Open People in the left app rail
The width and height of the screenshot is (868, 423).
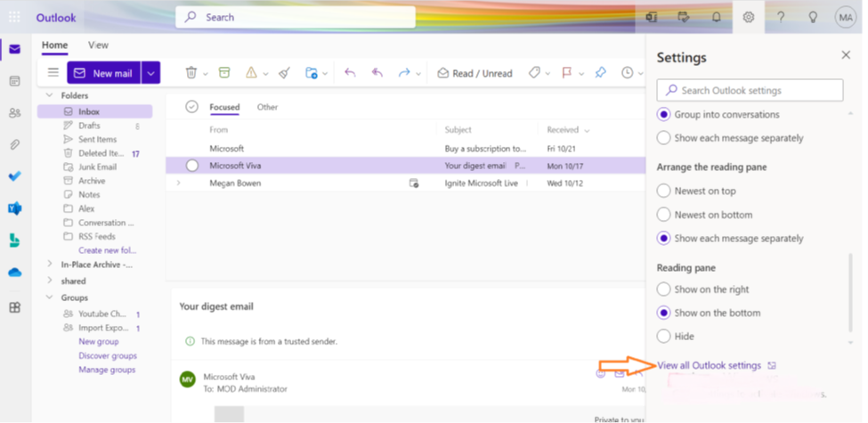(15, 113)
